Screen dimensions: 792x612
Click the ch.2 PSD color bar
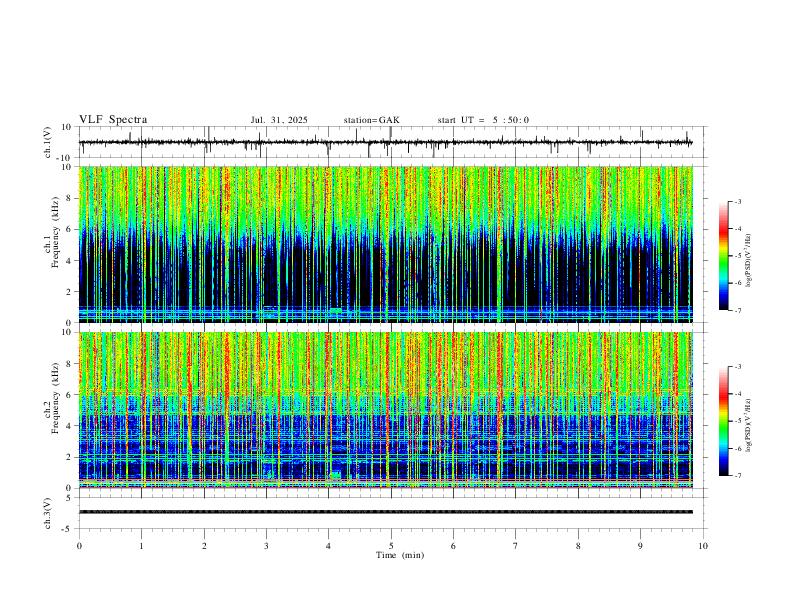pos(723,421)
